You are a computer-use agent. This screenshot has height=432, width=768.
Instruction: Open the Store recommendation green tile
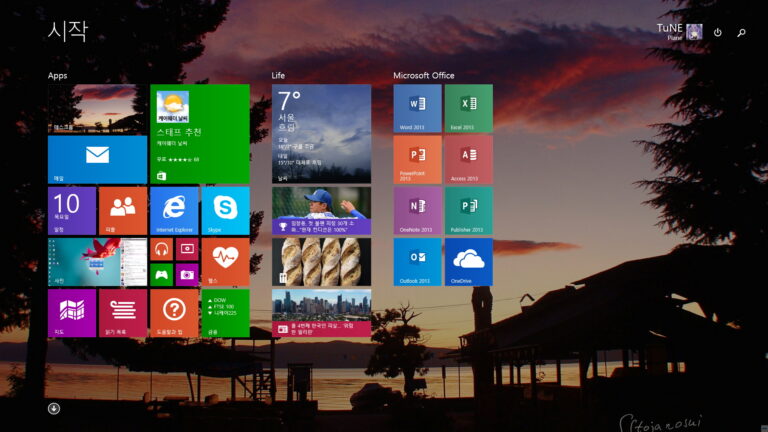(x=200, y=134)
